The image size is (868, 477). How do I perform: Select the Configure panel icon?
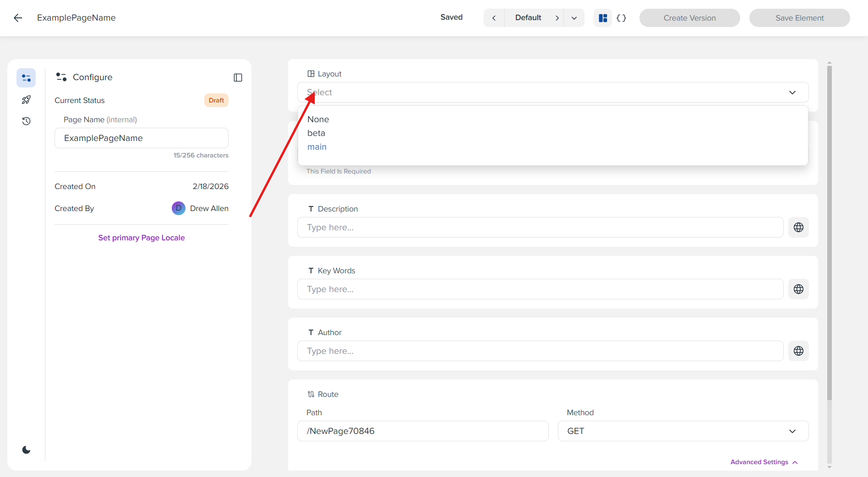click(x=26, y=77)
